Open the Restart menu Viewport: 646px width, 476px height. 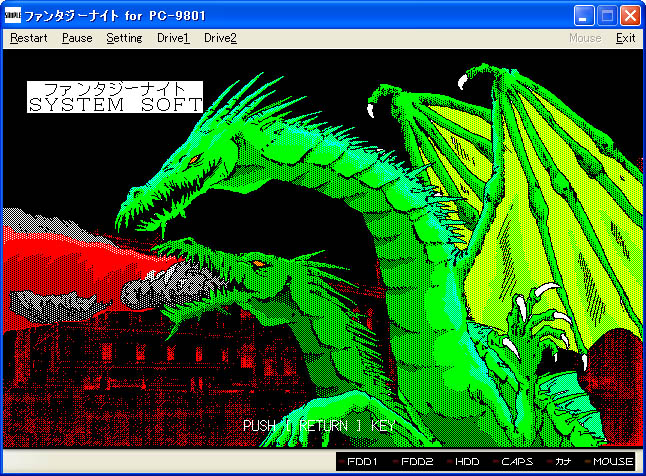[x=28, y=38]
